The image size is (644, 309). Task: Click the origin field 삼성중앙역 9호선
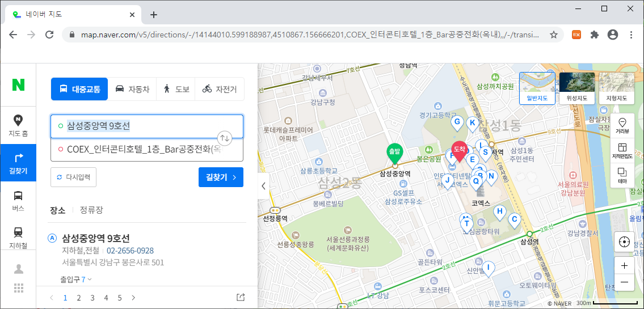tap(147, 126)
